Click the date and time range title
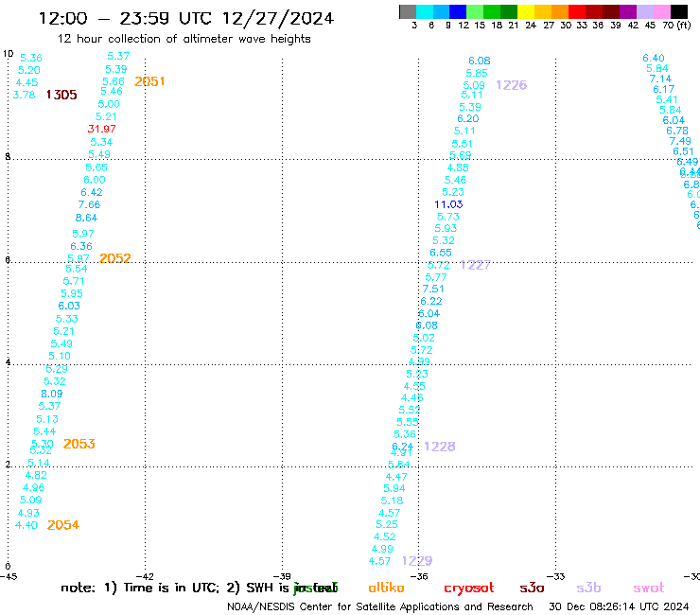 pos(186,19)
